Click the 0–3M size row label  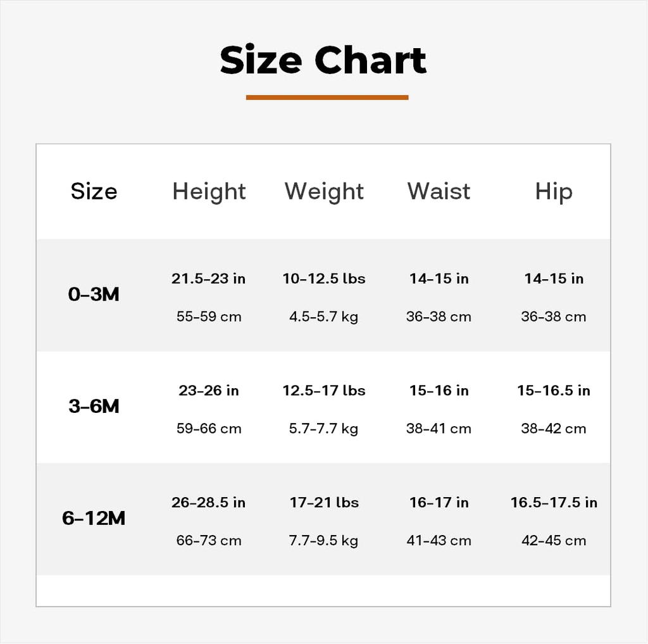[94, 294]
